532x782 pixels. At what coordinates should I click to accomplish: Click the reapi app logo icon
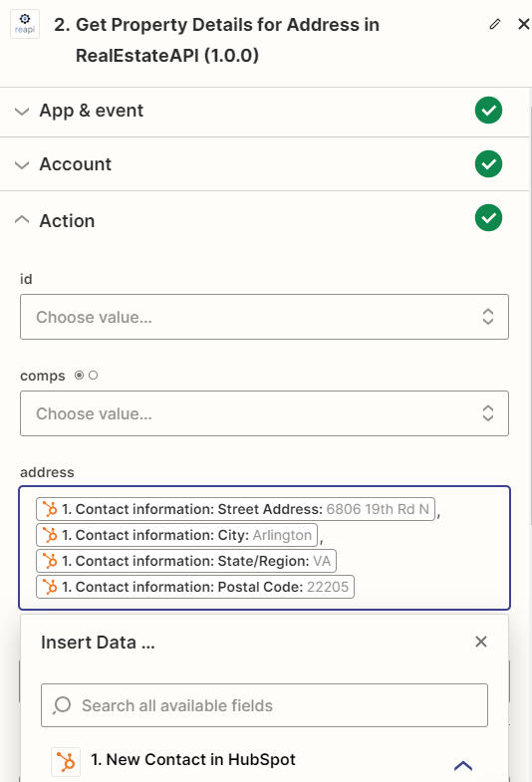(25, 24)
